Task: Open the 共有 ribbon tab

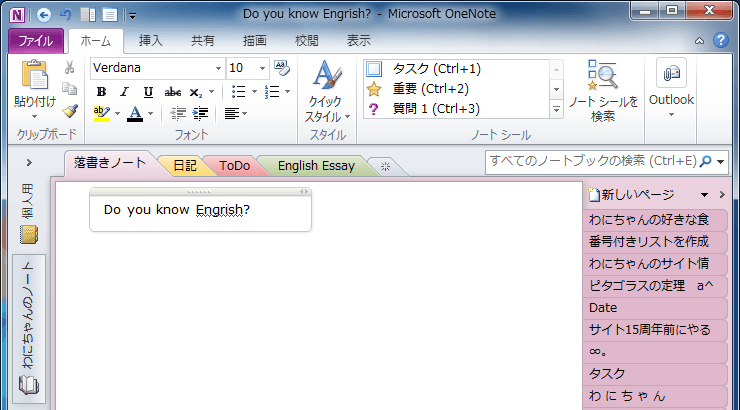Action: pos(202,41)
